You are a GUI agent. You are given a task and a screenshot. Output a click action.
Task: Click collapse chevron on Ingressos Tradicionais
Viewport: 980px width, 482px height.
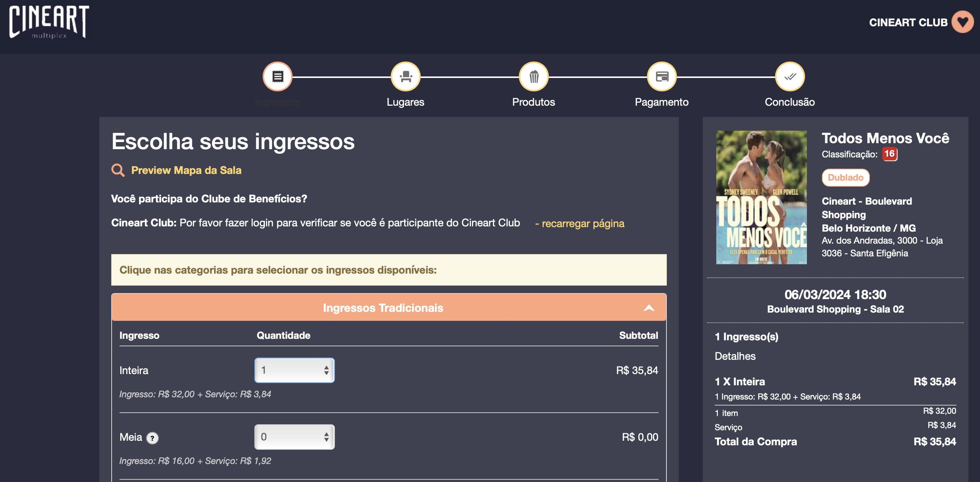tap(649, 308)
